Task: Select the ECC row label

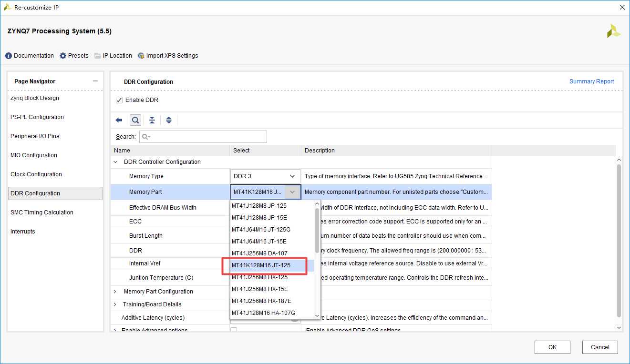Action: pyautogui.click(x=135, y=222)
